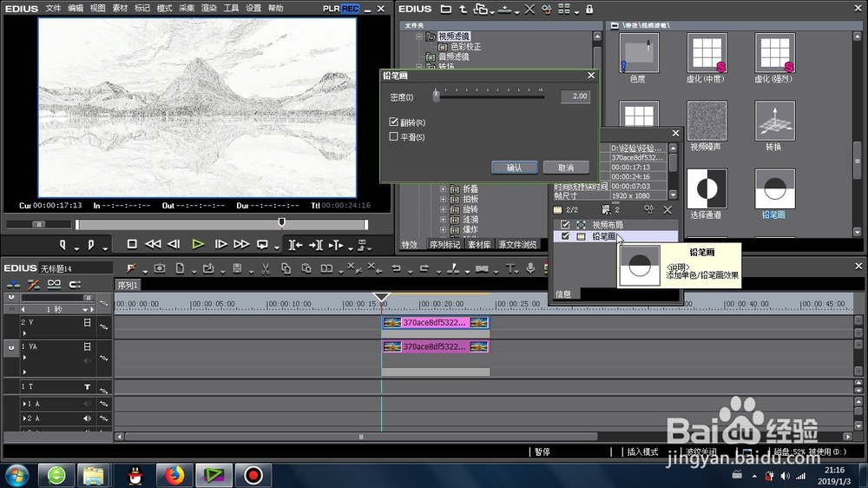This screenshot has height=488, width=868.
Task: Switch to the 素材库 tab
Action: coord(479,244)
